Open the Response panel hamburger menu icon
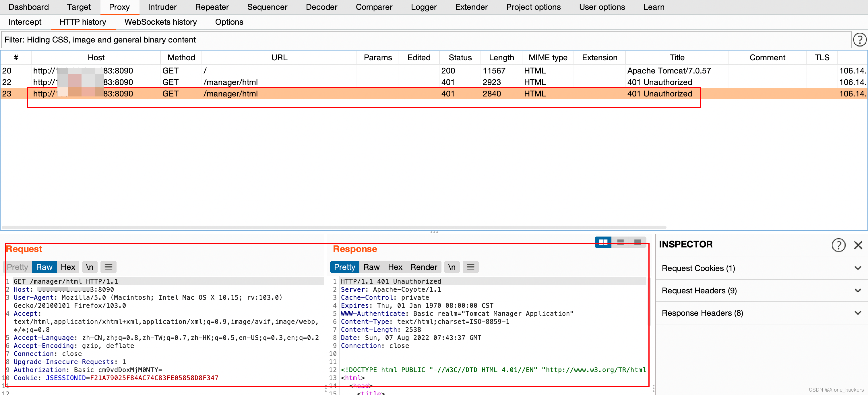This screenshot has width=868, height=395. coord(470,267)
